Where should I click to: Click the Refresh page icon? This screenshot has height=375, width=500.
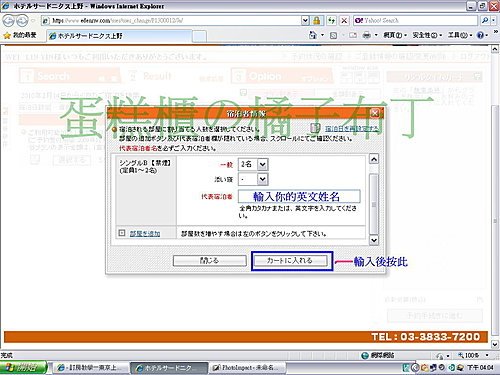(331, 21)
